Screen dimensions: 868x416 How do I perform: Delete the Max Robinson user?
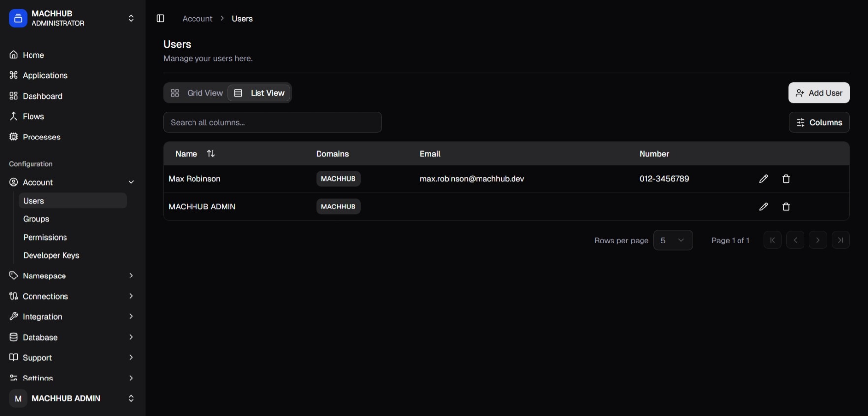pos(786,179)
